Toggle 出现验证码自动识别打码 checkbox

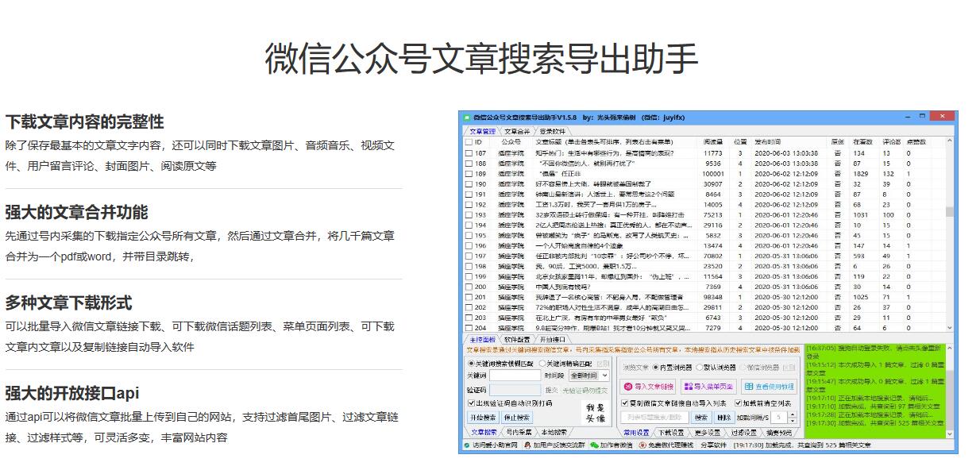471,403
